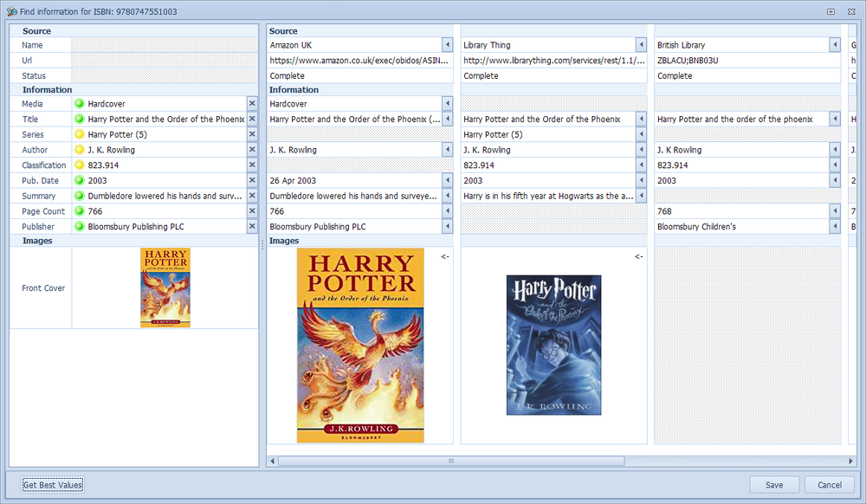Clear the Series value Harry Potter (5)
This screenshot has height=504, width=866.
click(x=252, y=134)
